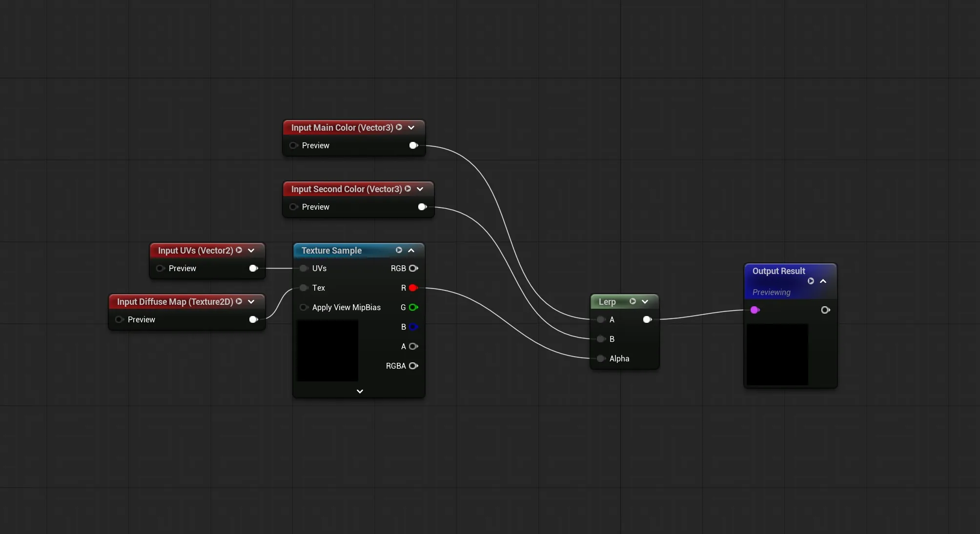
Task: Click the preview icon on Output Result header
Action: 811,281
